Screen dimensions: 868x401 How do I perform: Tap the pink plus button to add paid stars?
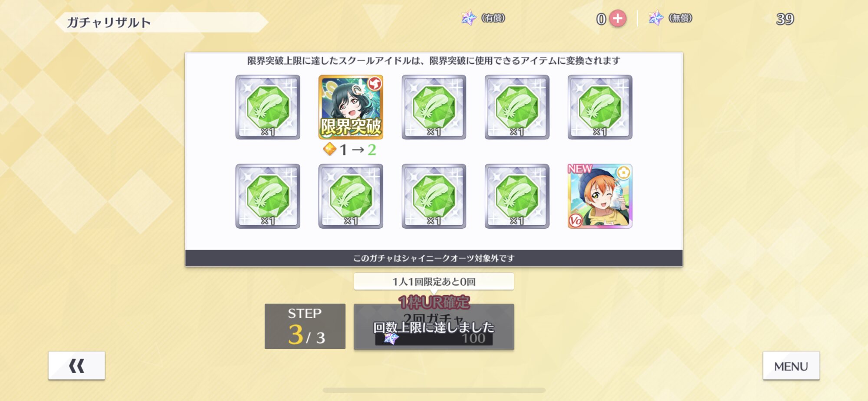click(618, 19)
